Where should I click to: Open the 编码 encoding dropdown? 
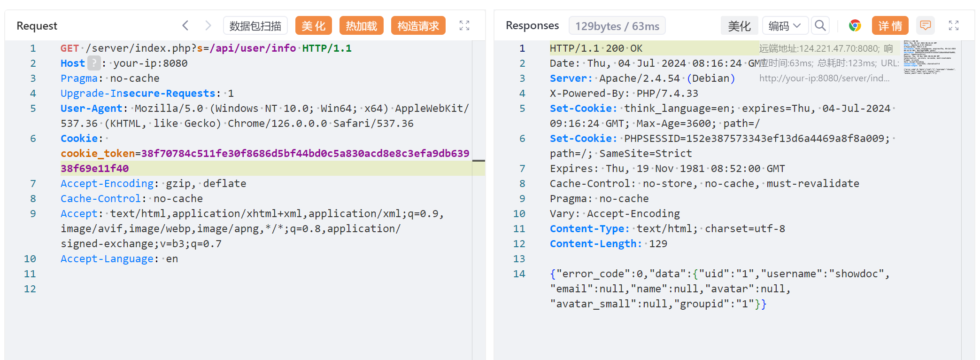click(x=784, y=25)
